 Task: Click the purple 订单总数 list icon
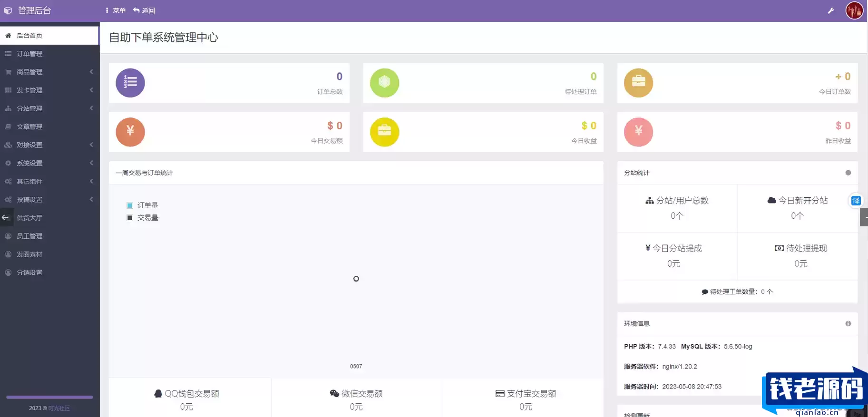[130, 83]
